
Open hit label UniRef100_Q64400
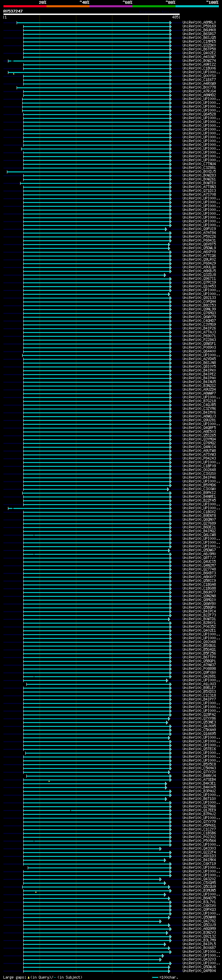click(199, 351)
